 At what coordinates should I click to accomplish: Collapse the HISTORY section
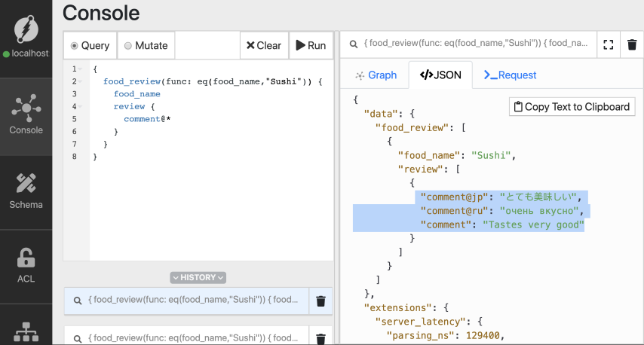coord(198,277)
